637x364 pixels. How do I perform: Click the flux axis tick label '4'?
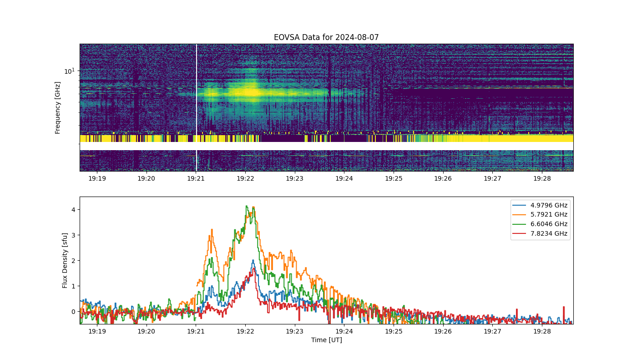(73, 210)
